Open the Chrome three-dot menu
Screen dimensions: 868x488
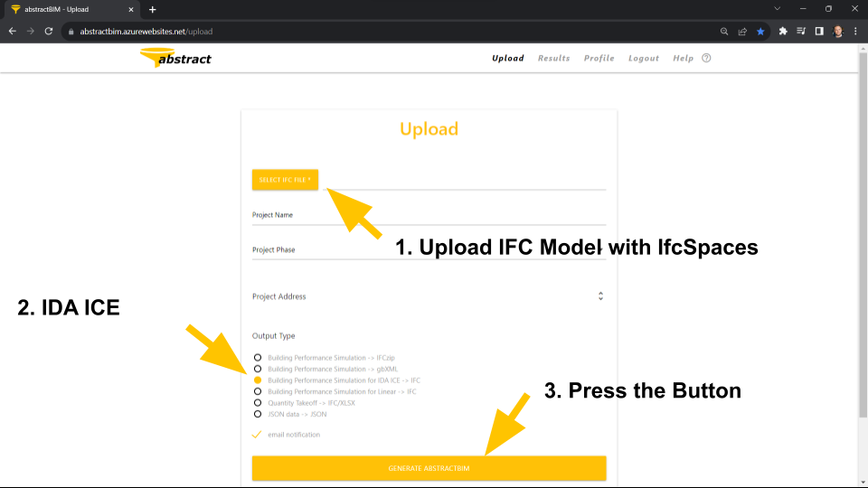[x=855, y=31]
